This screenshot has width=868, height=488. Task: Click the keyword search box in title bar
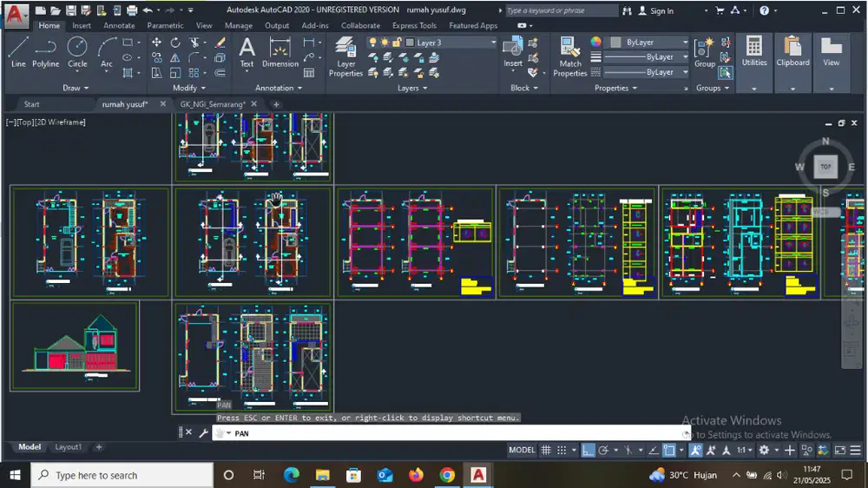562,10
